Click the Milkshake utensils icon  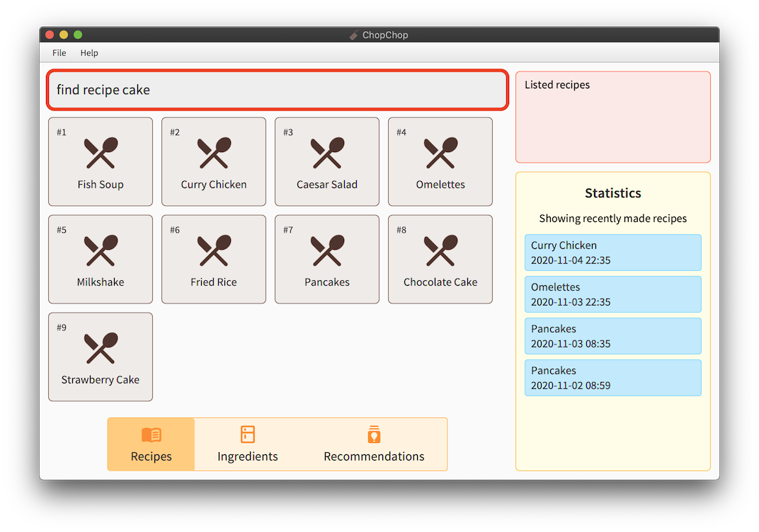coord(101,250)
